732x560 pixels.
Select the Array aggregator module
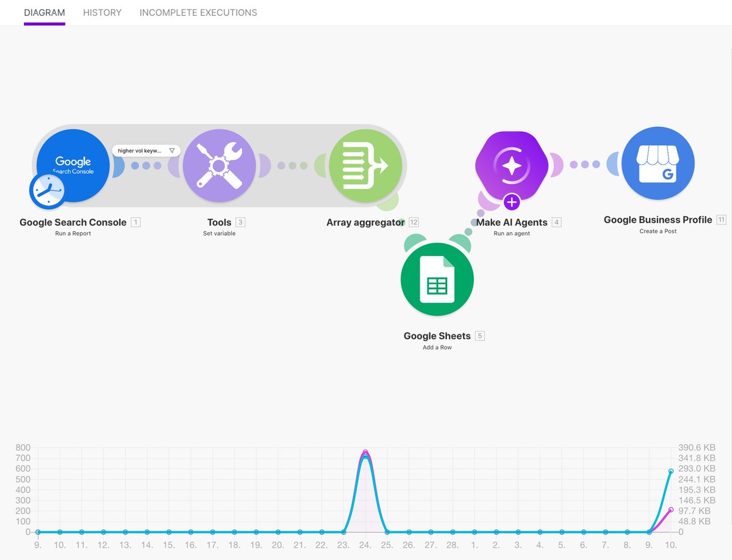pos(365,165)
